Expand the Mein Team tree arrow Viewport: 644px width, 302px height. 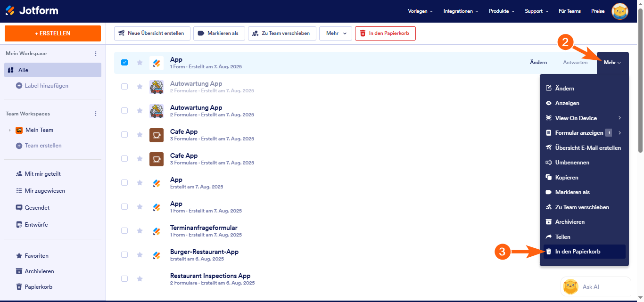(9, 130)
